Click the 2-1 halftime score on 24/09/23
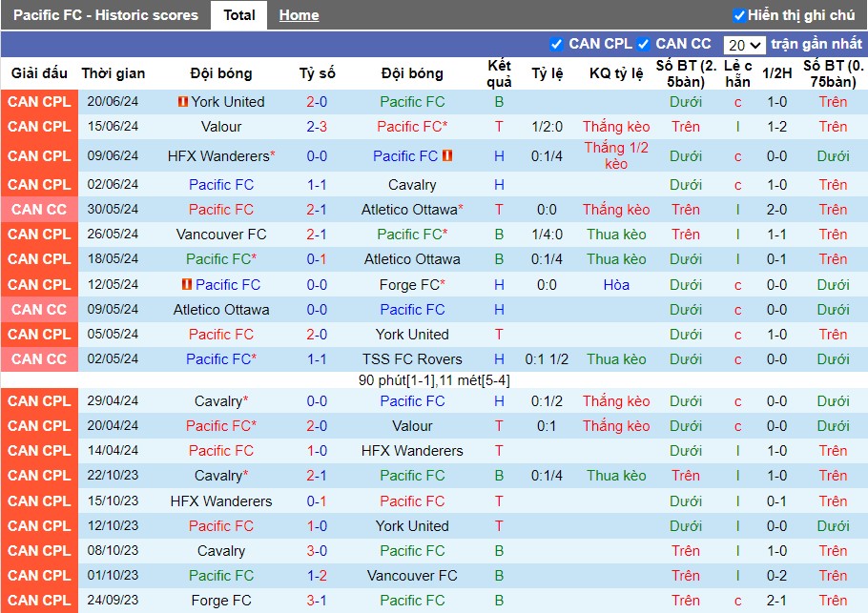Image resolution: width=868 pixels, height=613 pixels. (776, 601)
